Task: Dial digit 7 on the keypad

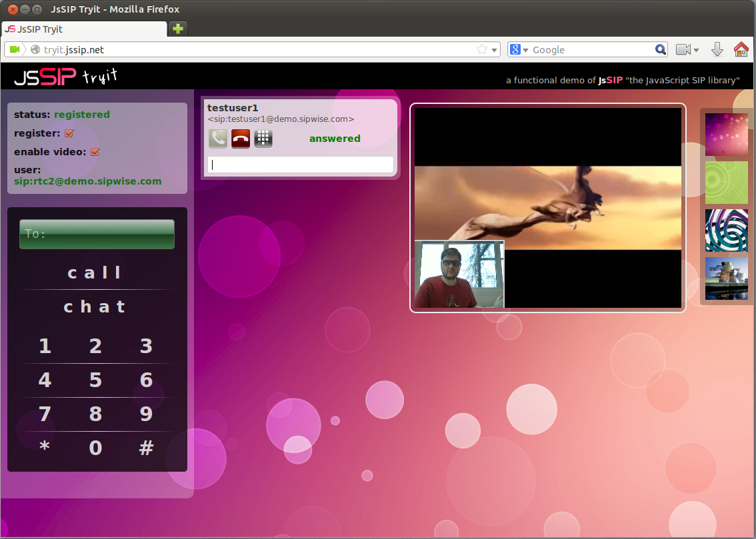Action: pyautogui.click(x=45, y=414)
